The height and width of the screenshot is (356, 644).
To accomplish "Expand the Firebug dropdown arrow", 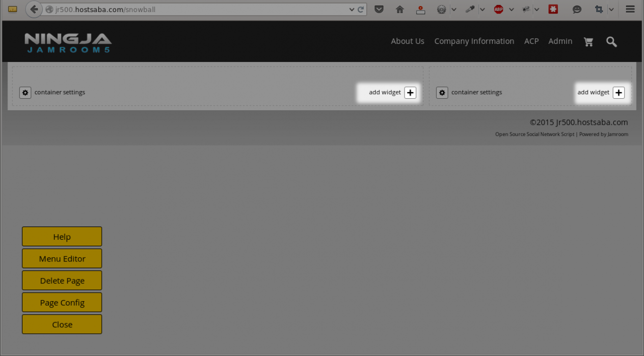I will [537, 9].
